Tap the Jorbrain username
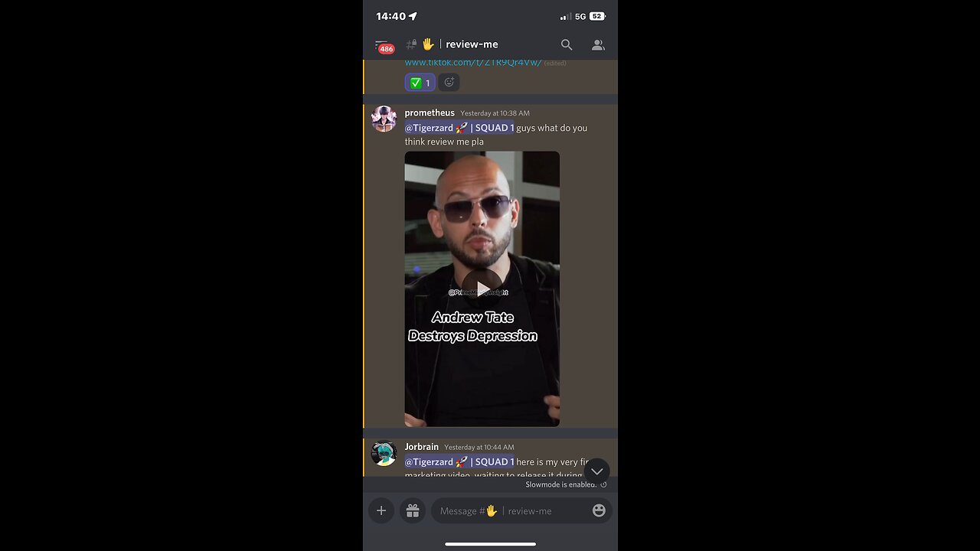Image resolution: width=980 pixels, height=551 pixels. [x=422, y=446]
